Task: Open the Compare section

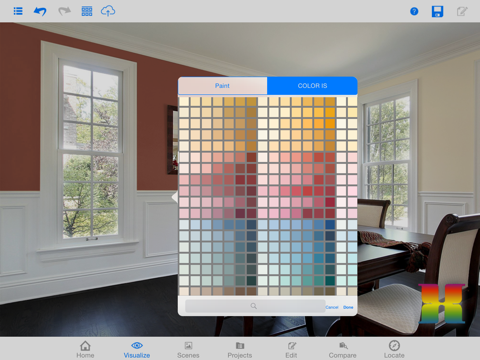Action: (343, 349)
